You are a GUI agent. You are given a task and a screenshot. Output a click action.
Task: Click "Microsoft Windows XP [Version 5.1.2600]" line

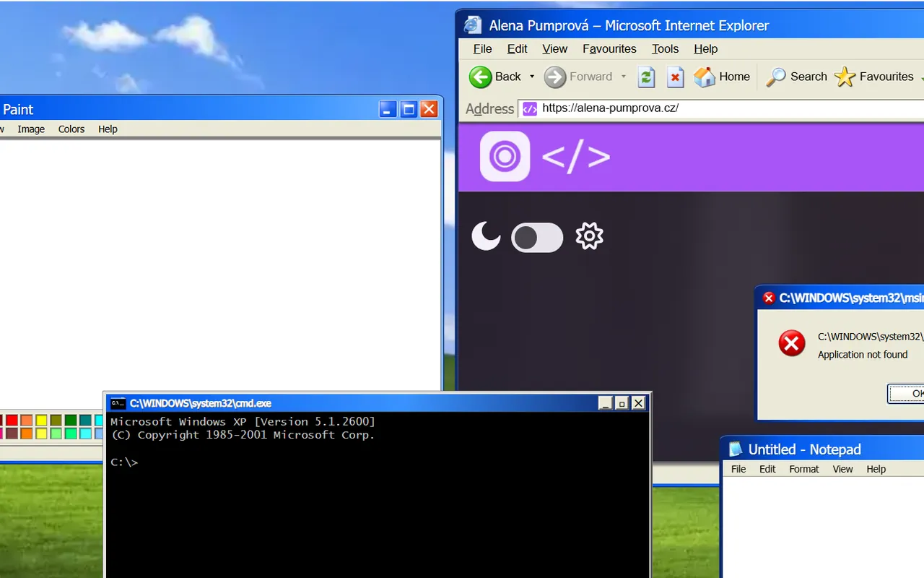tap(243, 421)
